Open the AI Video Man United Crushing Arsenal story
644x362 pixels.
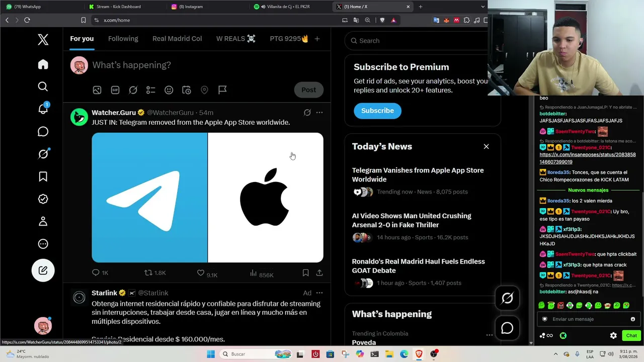pyautogui.click(x=412, y=220)
